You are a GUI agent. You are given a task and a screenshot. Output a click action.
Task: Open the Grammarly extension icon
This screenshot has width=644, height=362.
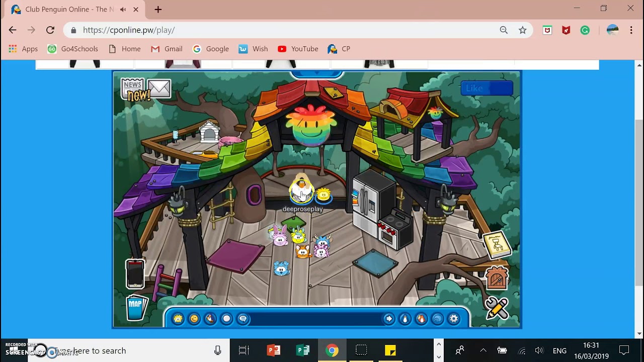click(585, 30)
